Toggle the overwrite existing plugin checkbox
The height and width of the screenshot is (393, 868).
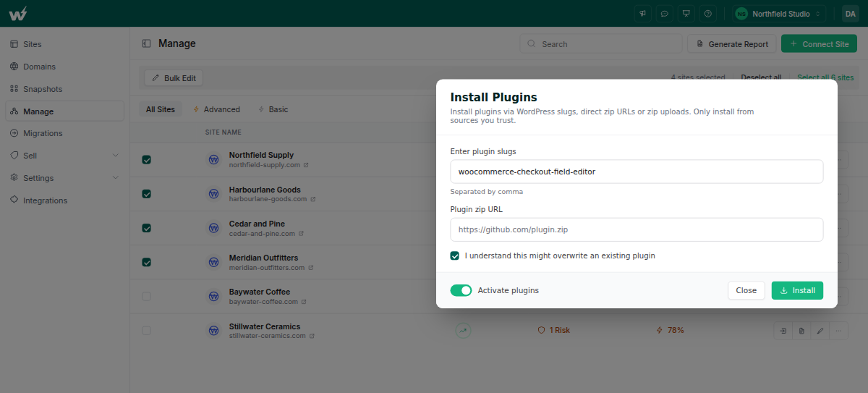pyautogui.click(x=455, y=255)
